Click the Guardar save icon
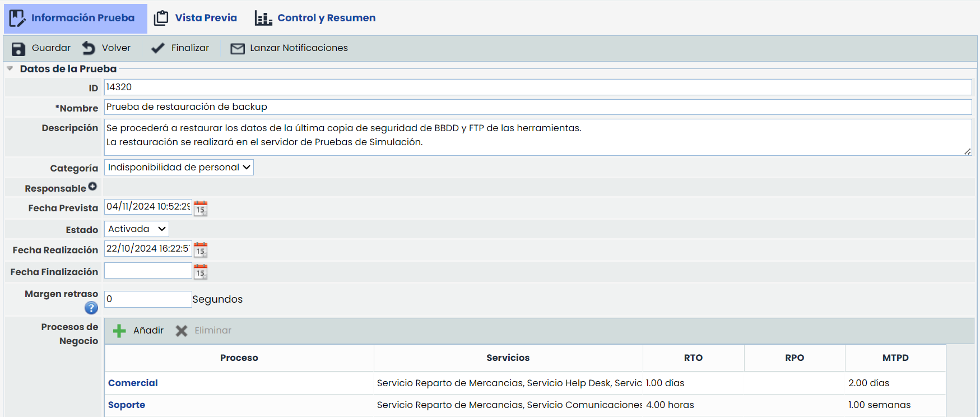The height and width of the screenshot is (417, 980). (x=18, y=49)
